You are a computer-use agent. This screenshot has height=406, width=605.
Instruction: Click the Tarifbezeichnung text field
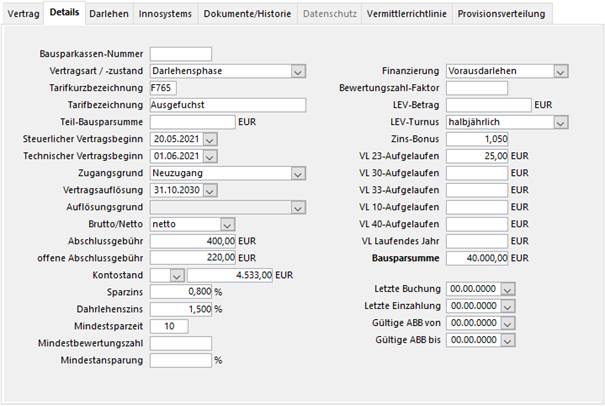pyautogui.click(x=227, y=105)
